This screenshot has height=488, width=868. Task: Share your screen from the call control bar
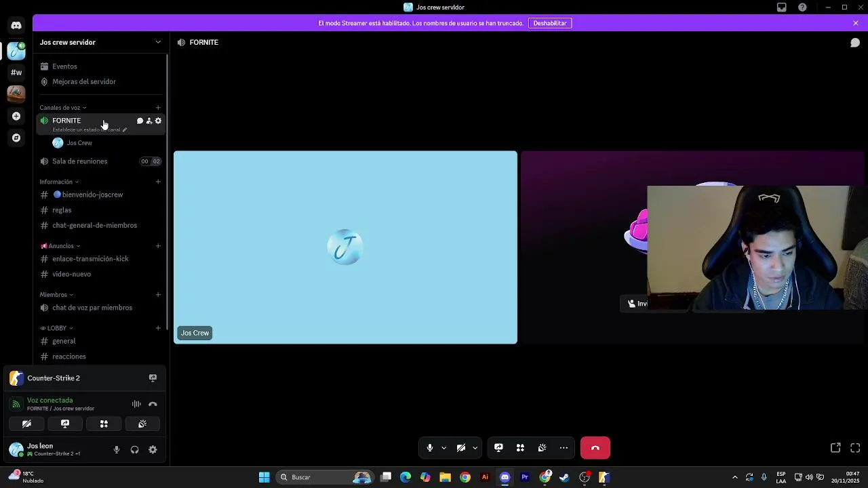(498, 448)
